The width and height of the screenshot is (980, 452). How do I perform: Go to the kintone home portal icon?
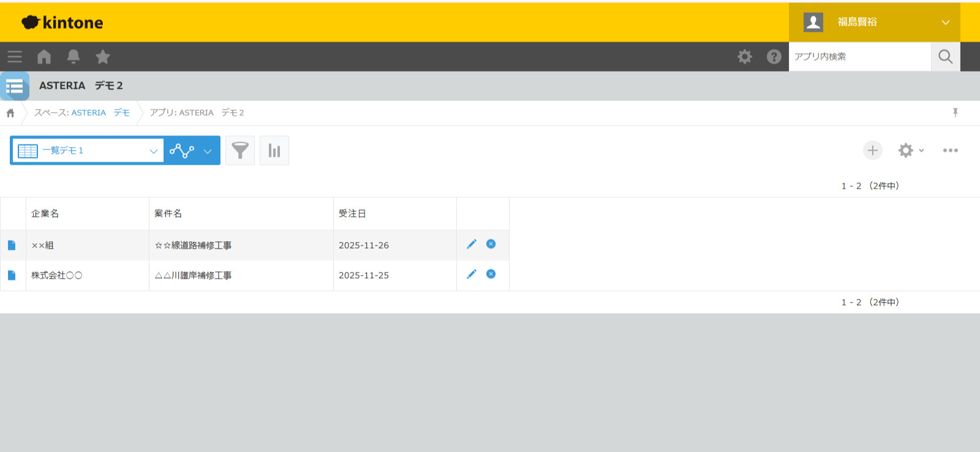44,57
